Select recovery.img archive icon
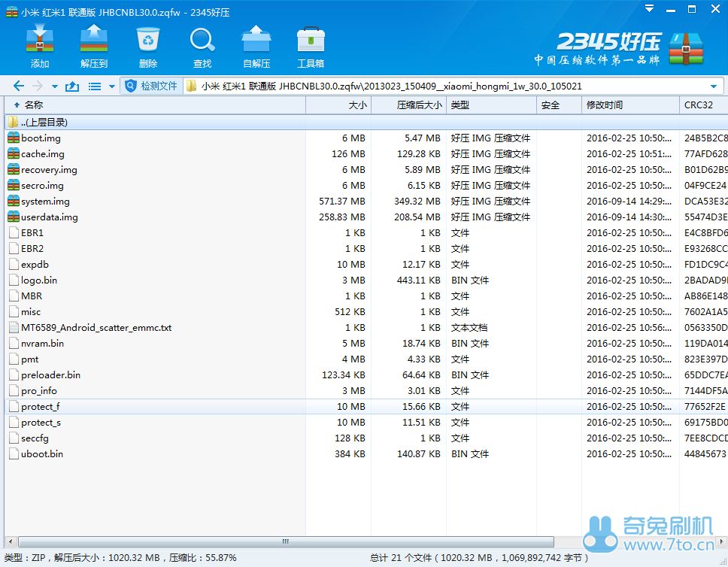This screenshot has height=567, width=728. 14,169
